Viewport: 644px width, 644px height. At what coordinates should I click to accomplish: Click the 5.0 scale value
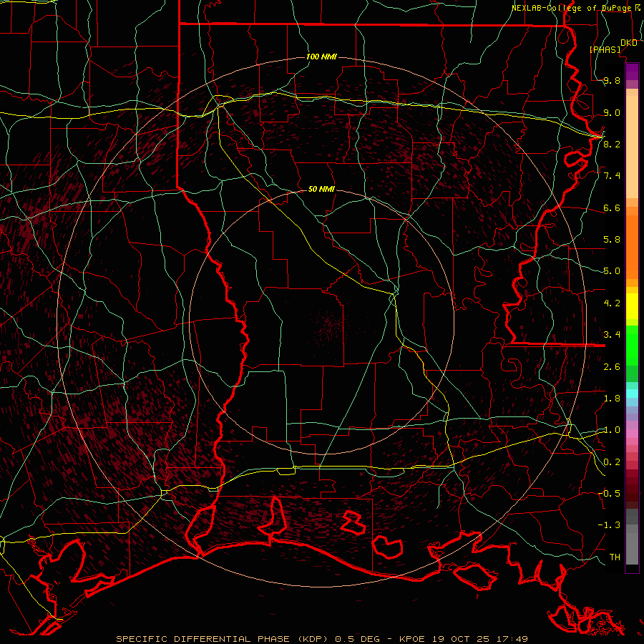612,271
